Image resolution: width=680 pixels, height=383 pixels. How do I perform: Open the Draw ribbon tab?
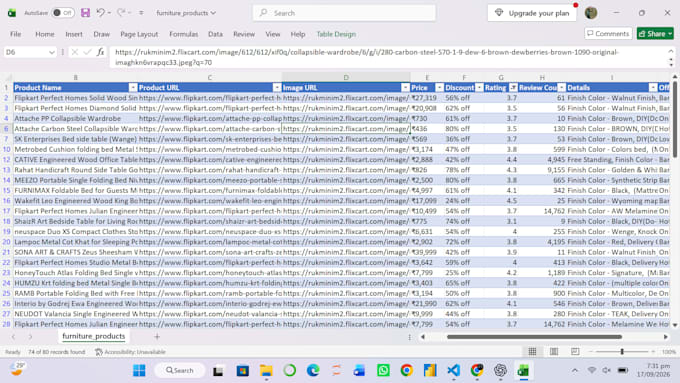click(x=101, y=34)
